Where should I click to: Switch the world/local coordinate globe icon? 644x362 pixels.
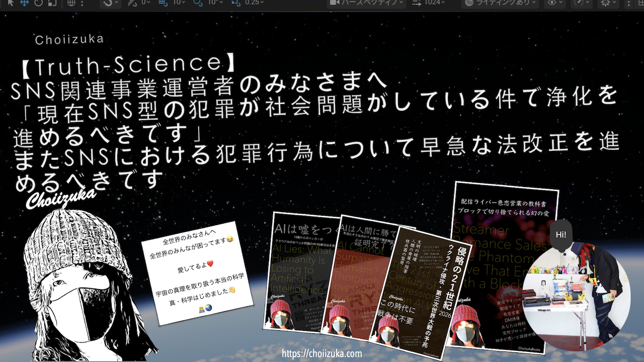coord(71,3)
